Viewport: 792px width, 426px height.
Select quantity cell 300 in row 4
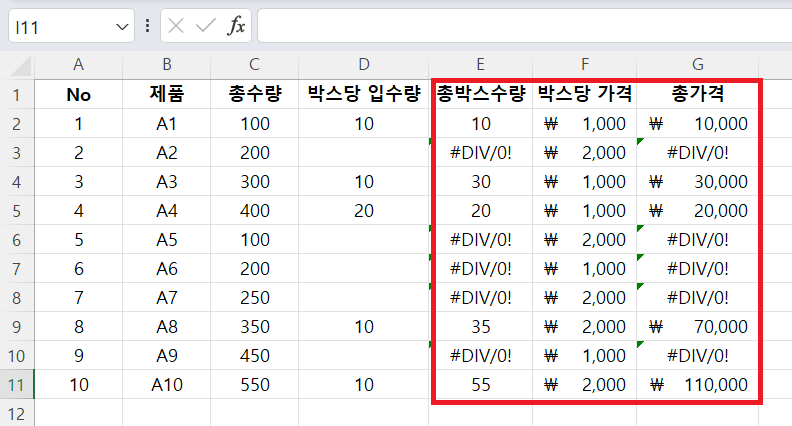click(255, 181)
